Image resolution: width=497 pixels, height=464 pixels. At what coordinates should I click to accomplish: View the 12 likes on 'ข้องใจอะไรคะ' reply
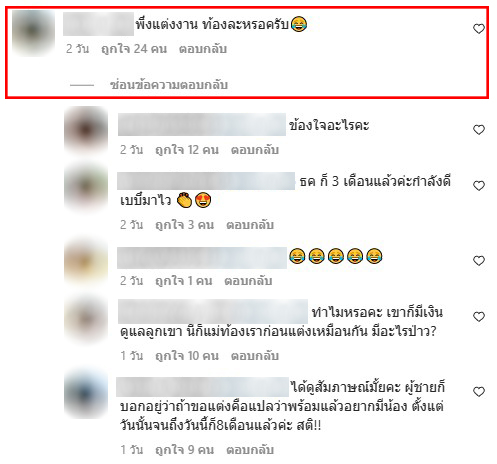tap(187, 150)
